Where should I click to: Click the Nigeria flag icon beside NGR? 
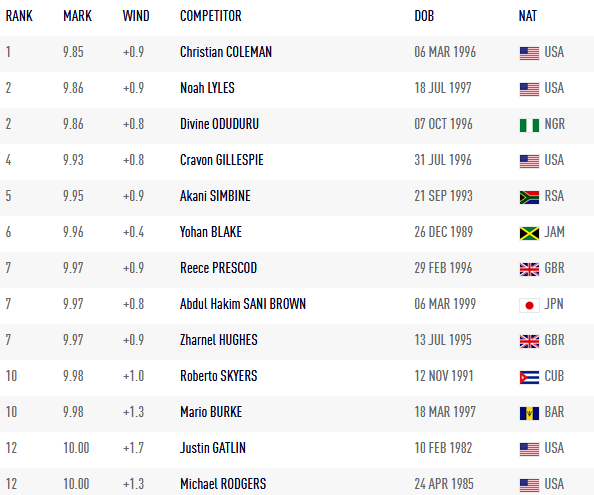point(529,125)
